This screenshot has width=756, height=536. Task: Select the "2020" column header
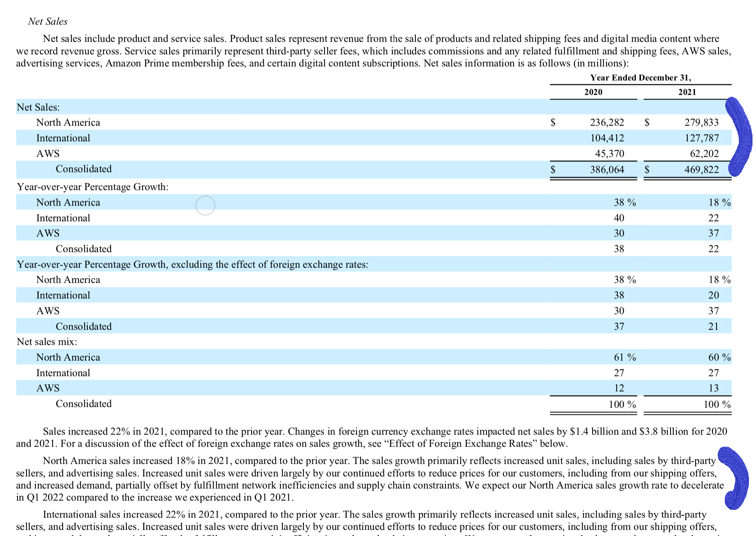(x=593, y=92)
